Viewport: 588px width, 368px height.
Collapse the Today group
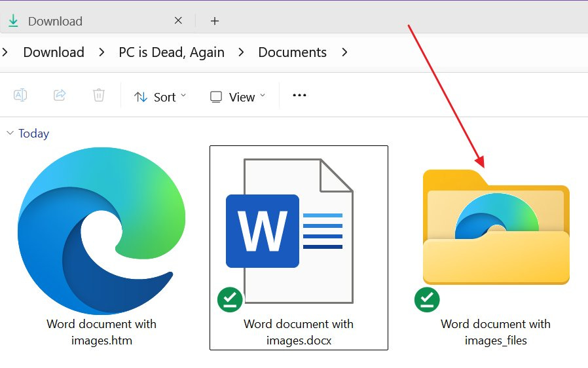tap(10, 133)
